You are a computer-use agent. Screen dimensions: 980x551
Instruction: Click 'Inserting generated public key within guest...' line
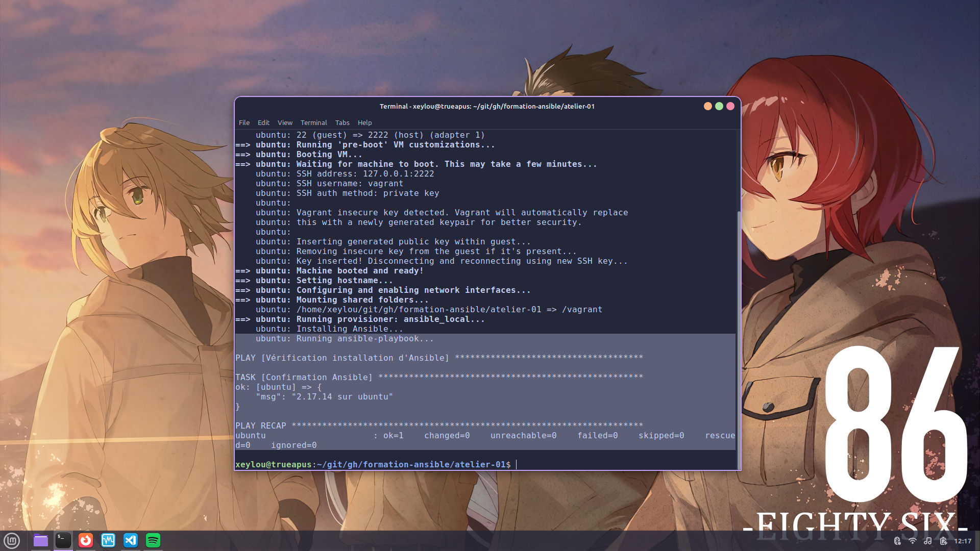[393, 241]
